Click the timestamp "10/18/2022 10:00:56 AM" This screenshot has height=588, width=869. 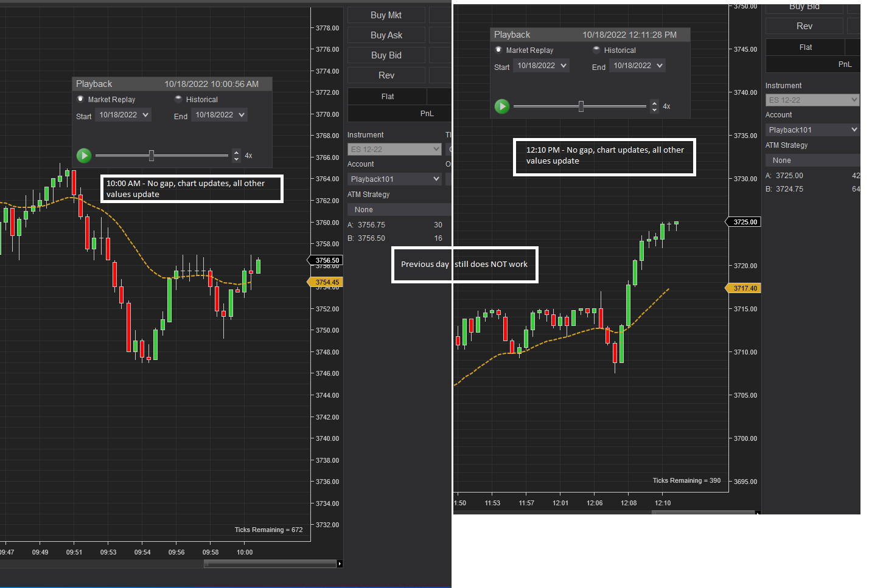tap(211, 84)
